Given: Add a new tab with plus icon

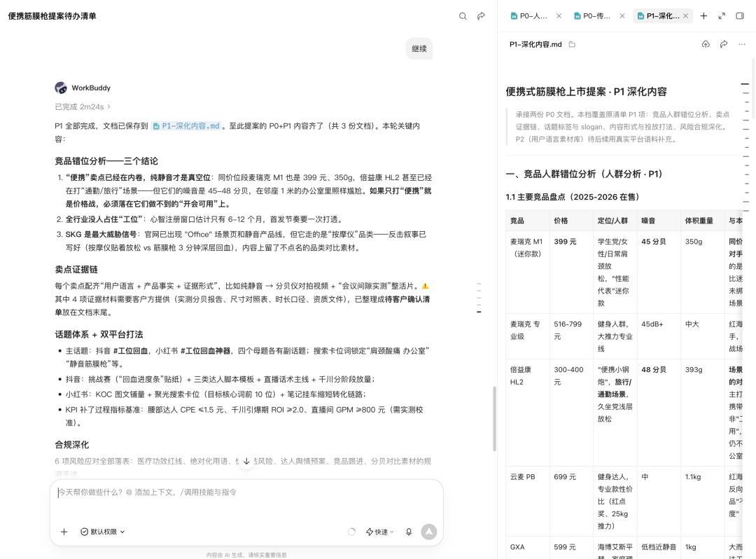Looking at the screenshot, I should tap(703, 16).
